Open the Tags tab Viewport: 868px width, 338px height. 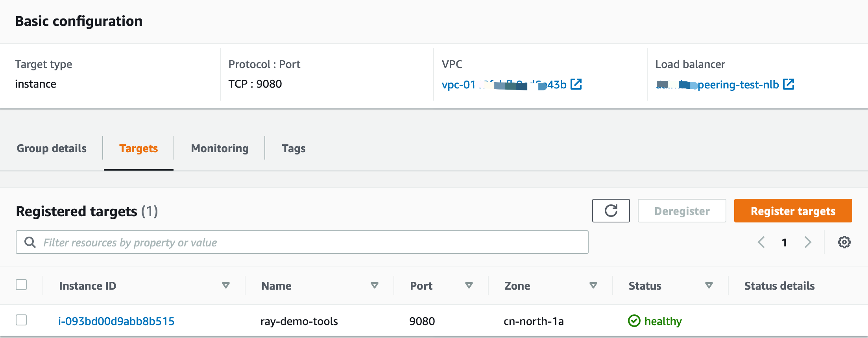(x=294, y=148)
